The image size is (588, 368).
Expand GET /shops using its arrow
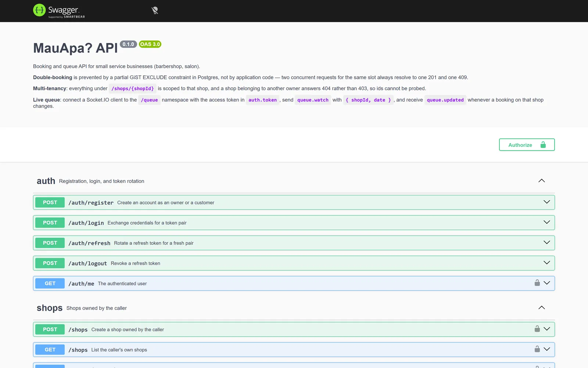(x=547, y=349)
